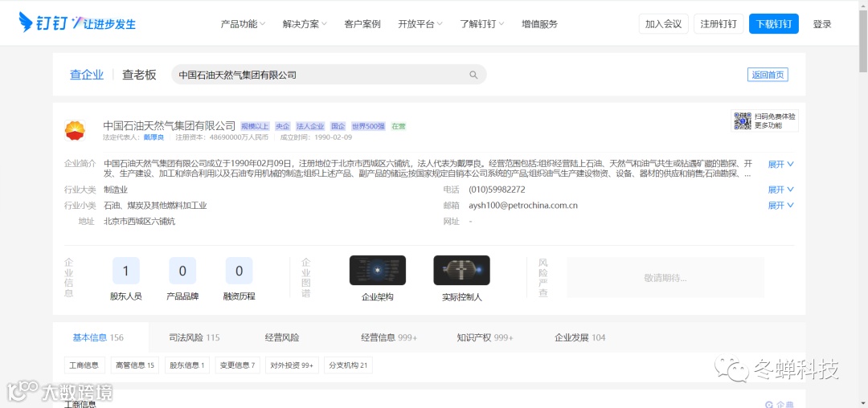Switch to 企业发展 tab
This screenshot has height=408, width=868.
coord(579,337)
